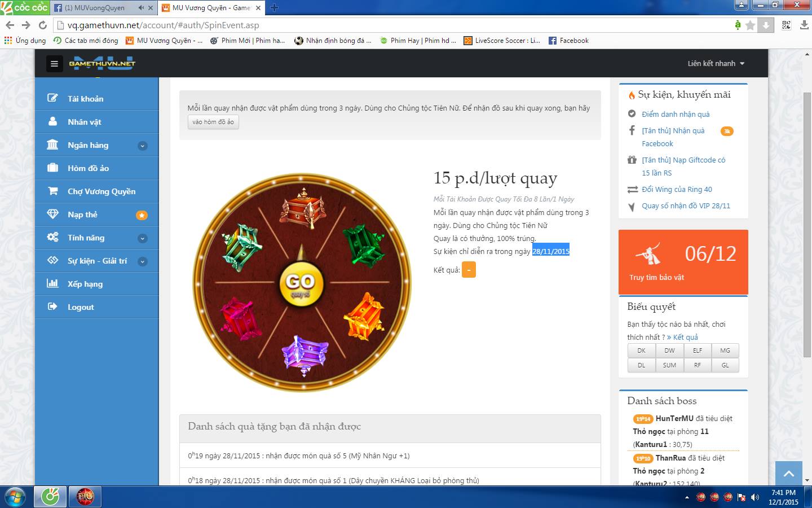This screenshot has width=812, height=508.
Task: Open the Điểm danh nhận quà link
Action: click(x=676, y=114)
